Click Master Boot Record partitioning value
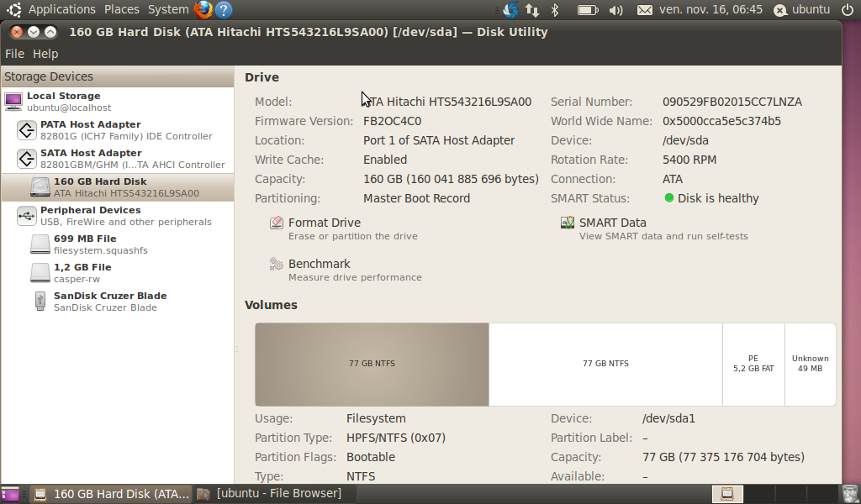Image resolution: width=861 pixels, height=504 pixels. pyautogui.click(x=416, y=198)
